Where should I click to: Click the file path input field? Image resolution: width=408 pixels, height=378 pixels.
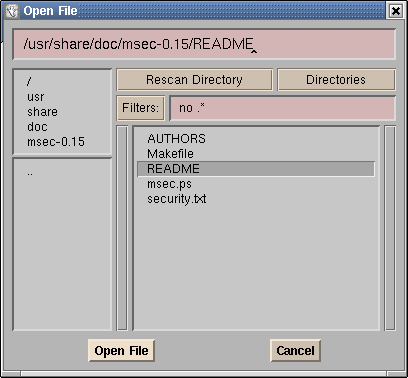pos(204,44)
